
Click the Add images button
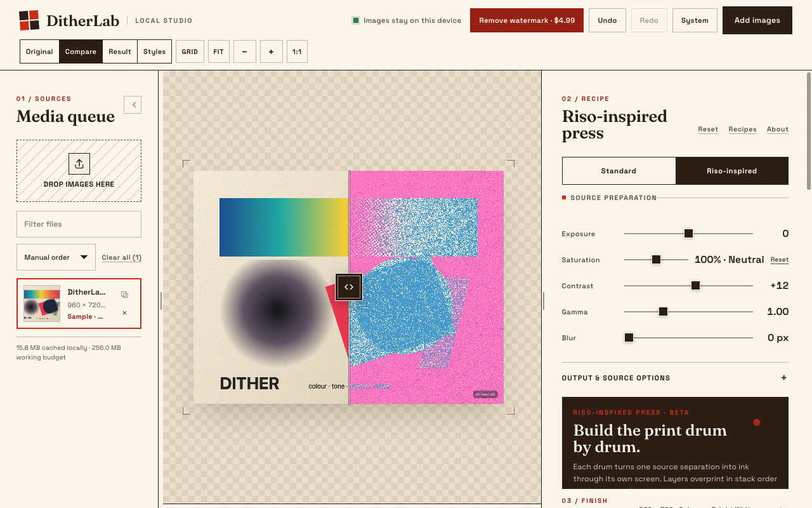click(757, 20)
